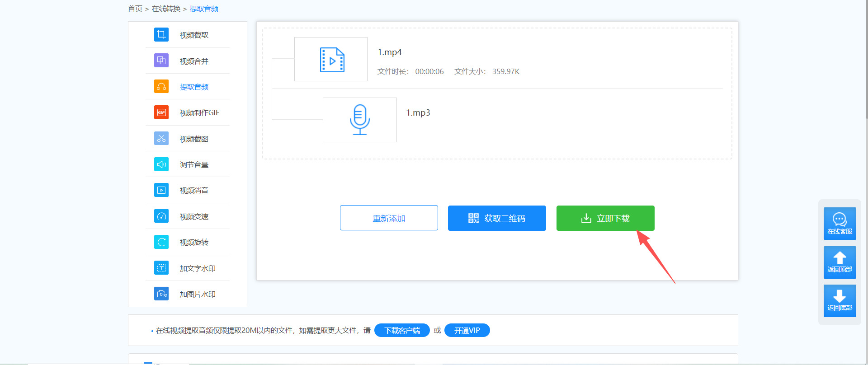Click the orange headphone extract audio icon
The image size is (868, 365).
pos(161,86)
